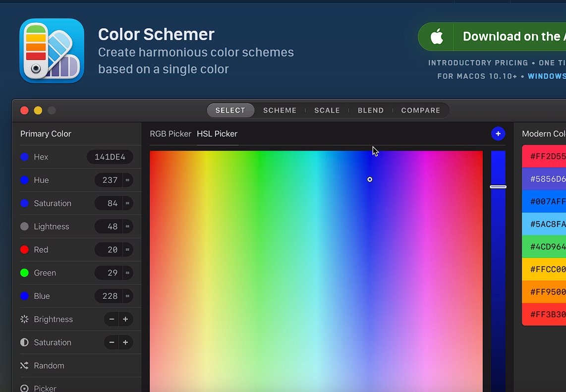The image size is (566, 392).
Task: Increase Brightness with the plus button
Action: tap(125, 319)
